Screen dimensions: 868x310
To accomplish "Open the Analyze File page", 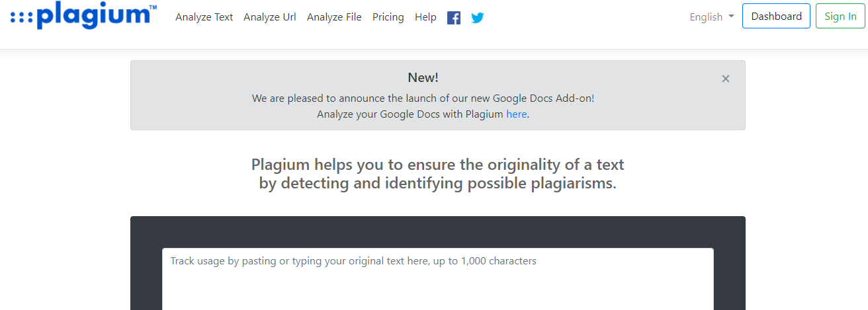I will 334,17.
